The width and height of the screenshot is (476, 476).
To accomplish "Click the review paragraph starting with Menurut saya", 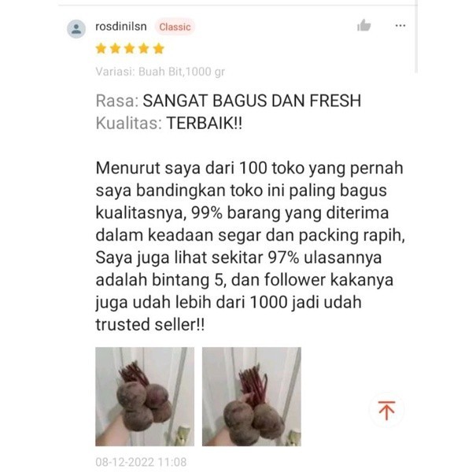I will click(250, 246).
